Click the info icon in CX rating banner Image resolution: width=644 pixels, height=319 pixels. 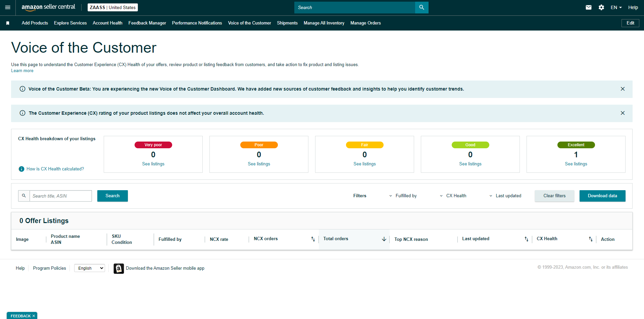click(x=22, y=113)
